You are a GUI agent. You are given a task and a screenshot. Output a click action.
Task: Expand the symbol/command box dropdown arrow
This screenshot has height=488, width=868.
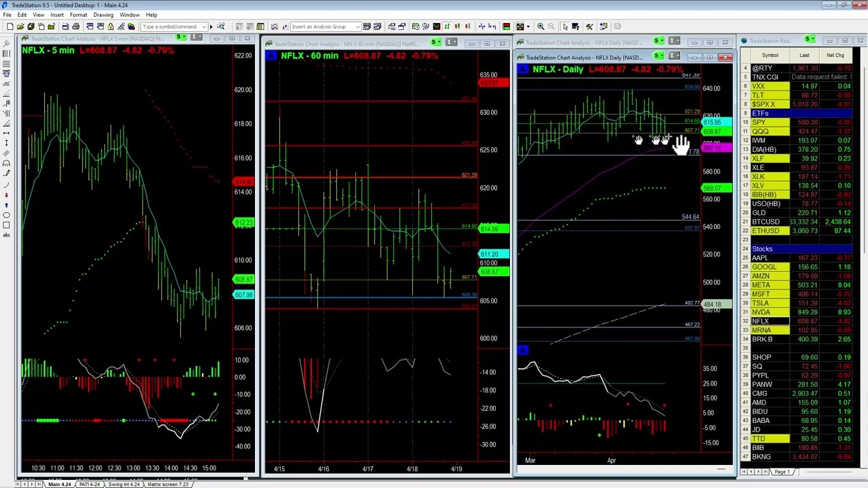(204, 26)
